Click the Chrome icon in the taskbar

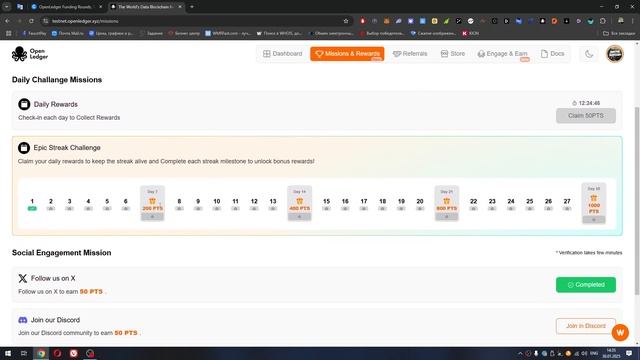click(41, 353)
